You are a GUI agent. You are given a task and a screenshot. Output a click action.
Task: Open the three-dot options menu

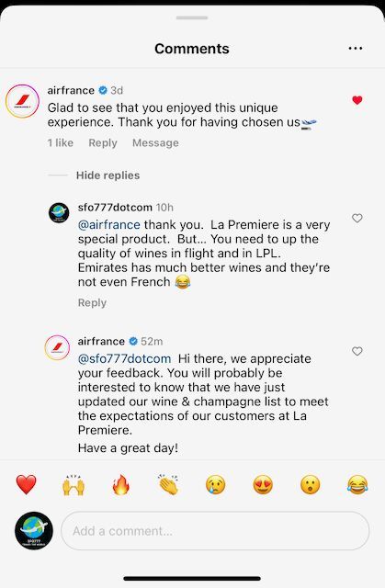(x=355, y=49)
